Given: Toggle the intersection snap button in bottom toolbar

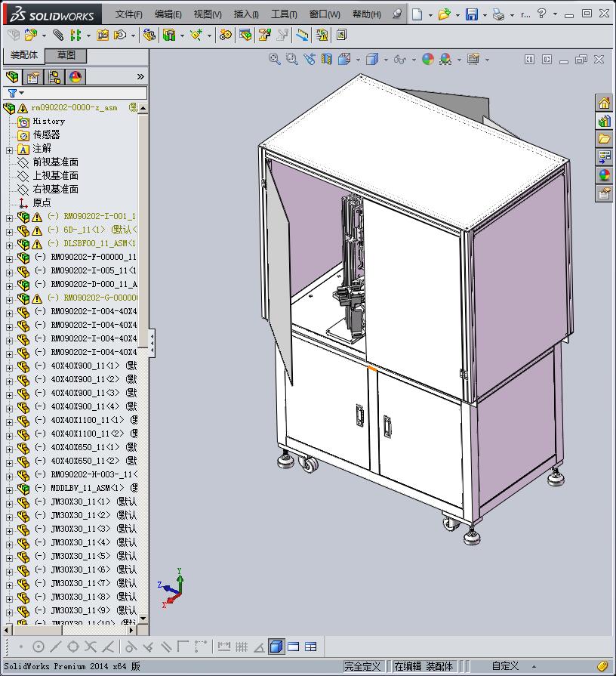Looking at the screenshot, I should point(90,647).
